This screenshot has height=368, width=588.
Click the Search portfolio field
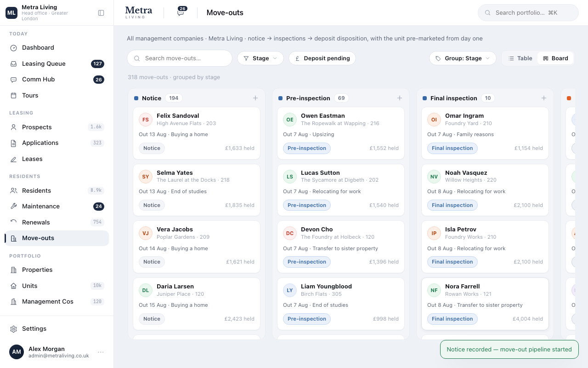coord(528,13)
